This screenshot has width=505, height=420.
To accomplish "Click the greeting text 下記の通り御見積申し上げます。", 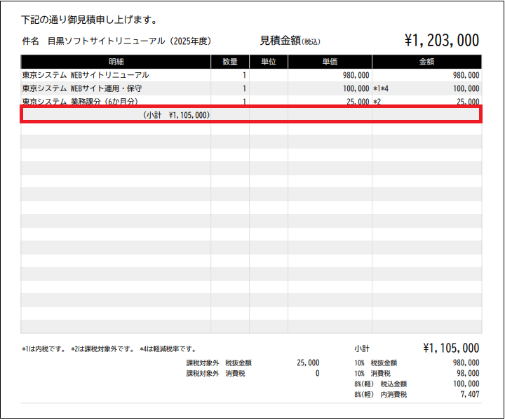I will [89, 20].
